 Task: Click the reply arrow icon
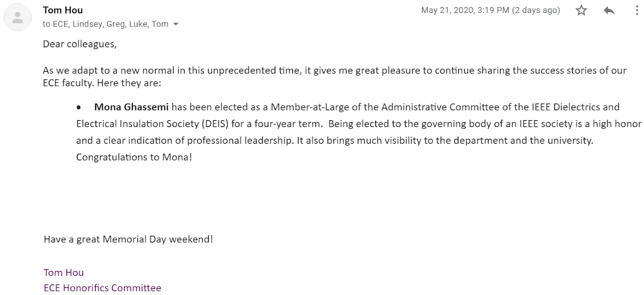(x=609, y=10)
